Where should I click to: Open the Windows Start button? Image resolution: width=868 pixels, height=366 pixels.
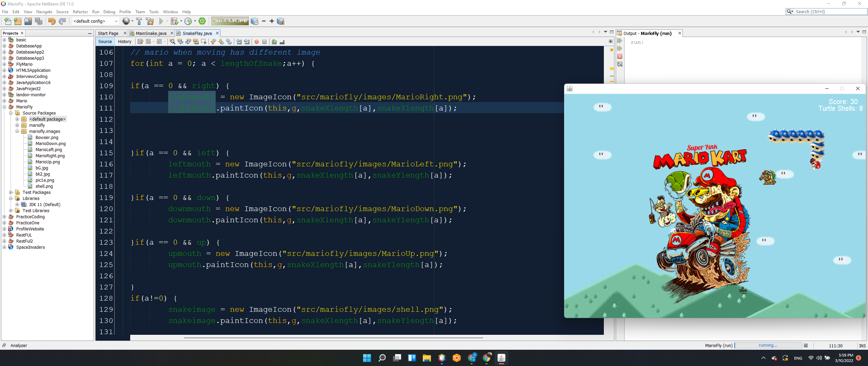(x=367, y=358)
